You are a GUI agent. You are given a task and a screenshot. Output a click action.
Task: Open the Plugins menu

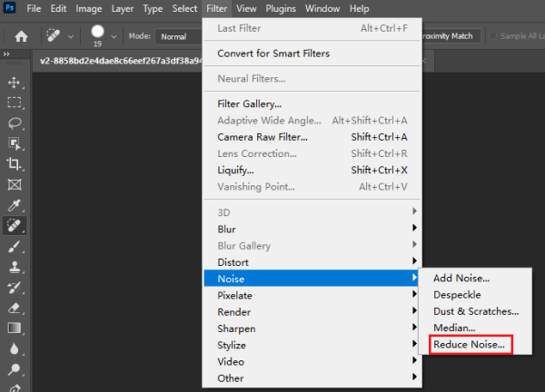click(x=281, y=9)
